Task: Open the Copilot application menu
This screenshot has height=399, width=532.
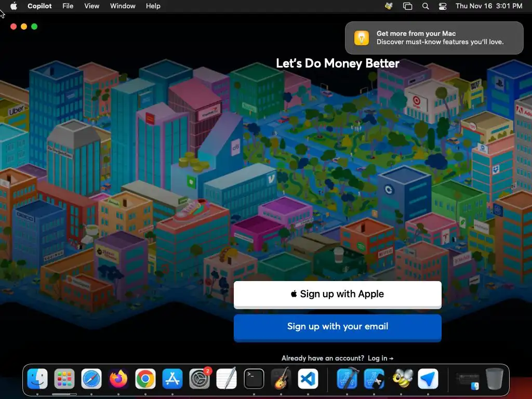Action: 39,6
